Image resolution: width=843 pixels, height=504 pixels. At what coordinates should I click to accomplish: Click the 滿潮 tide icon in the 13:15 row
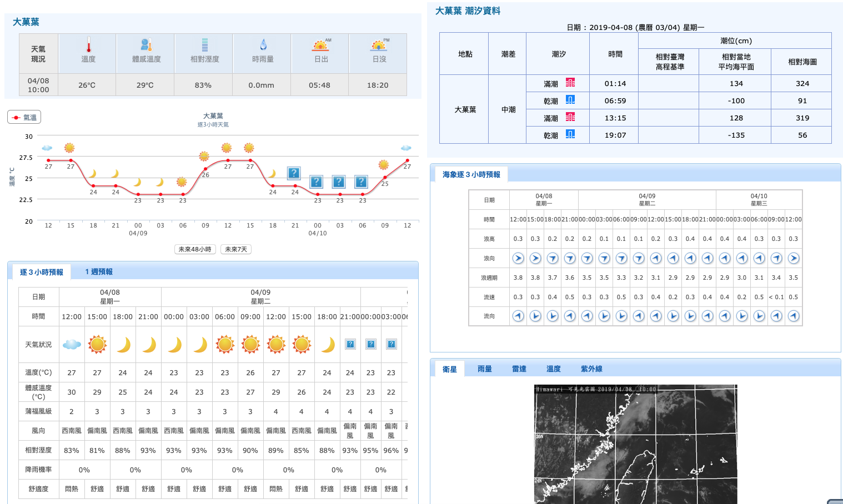[x=570, y=117]
